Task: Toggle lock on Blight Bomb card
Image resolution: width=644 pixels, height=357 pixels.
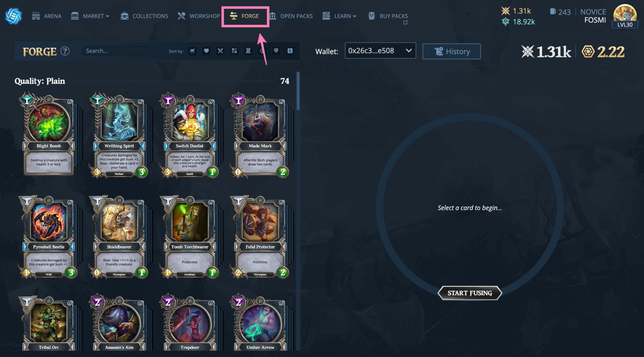Action: click(x=49, y=99)
